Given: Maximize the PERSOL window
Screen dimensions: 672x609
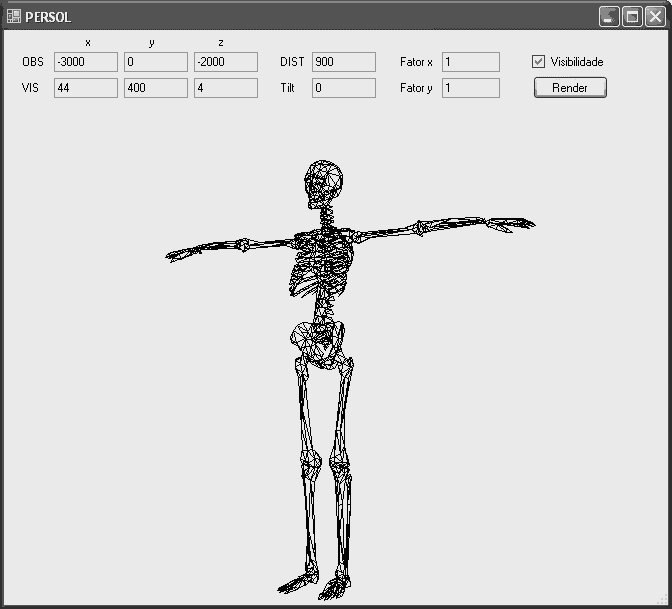Looking at the screenshot, I should (x=632, y=17).
